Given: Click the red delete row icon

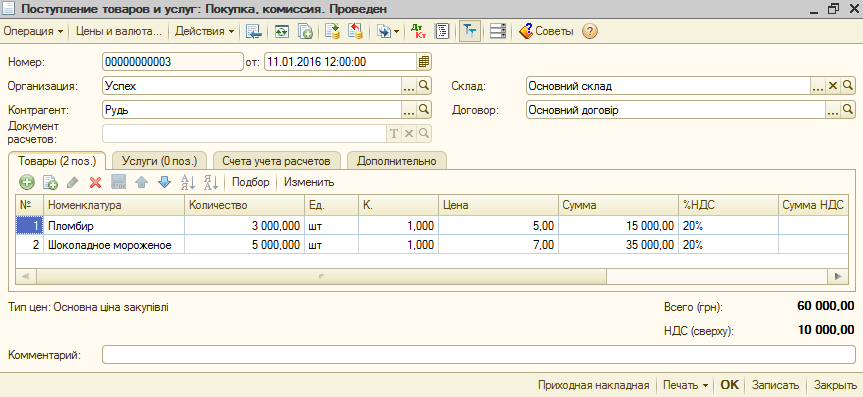Looking at the screenshot, I should click(x=96, y=182).
